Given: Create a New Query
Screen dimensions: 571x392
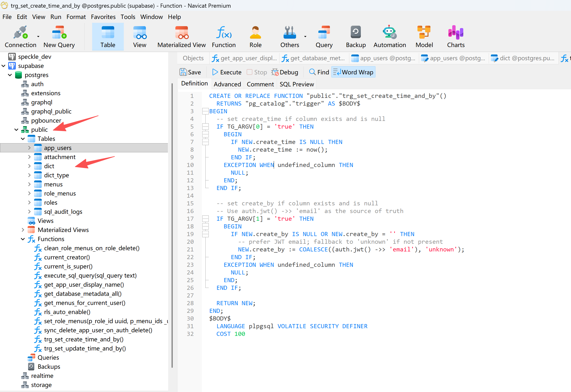Looking at the screenshot, I should coord(59,36).
